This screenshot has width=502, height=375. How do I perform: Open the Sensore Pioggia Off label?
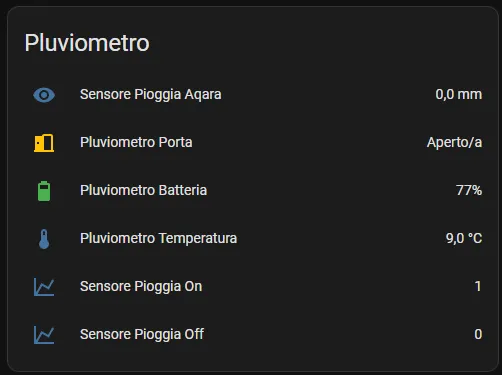point(142,334)
